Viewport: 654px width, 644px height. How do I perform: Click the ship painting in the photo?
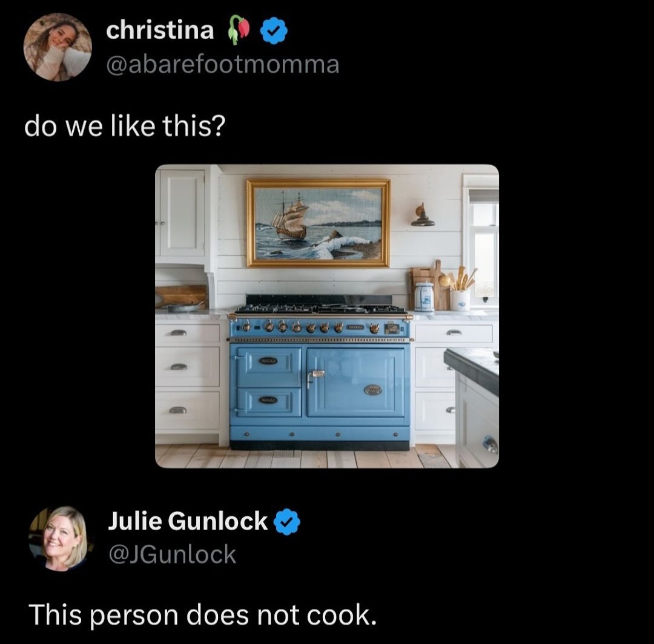[x=319, y=223]
